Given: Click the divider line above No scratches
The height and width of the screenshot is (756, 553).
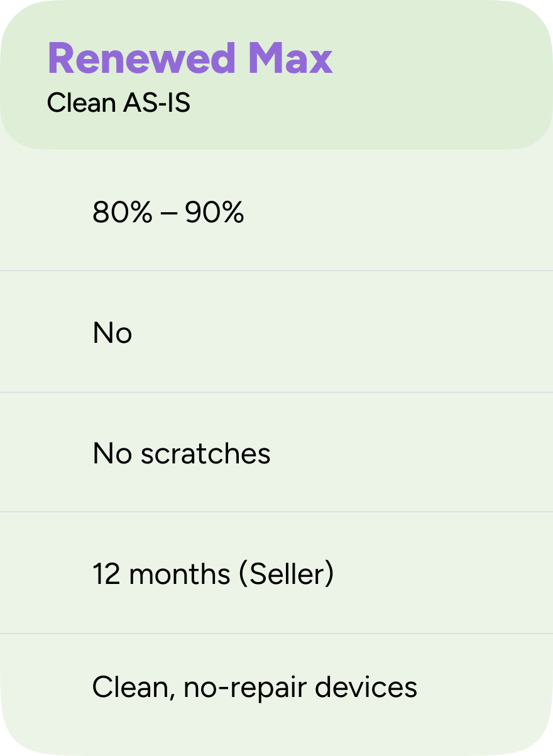Looking at the screenshot, I should (276, 392).
